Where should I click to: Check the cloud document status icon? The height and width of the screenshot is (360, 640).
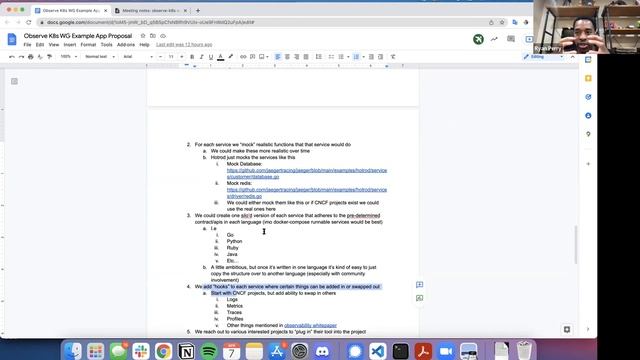tap(163, 36)
